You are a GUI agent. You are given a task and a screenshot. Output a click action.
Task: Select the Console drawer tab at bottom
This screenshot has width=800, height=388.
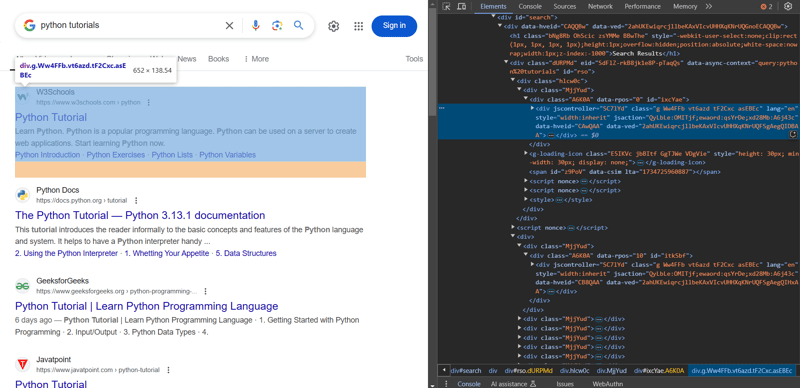pos(468,384)
